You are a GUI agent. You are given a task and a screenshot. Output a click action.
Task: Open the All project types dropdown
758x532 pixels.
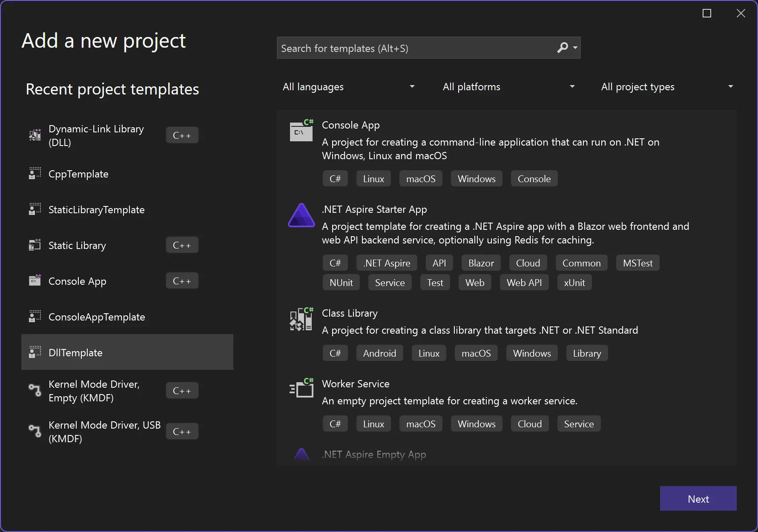click(x=667, y=87)
